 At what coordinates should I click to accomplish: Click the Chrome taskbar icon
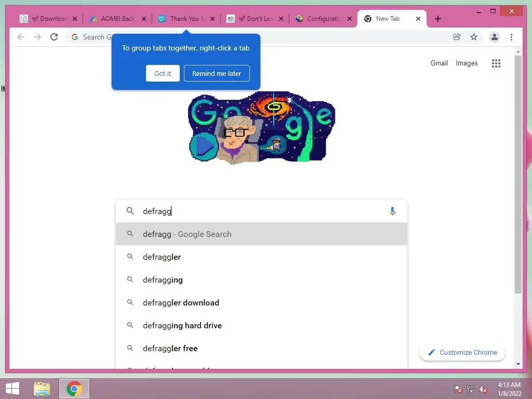(x=74, y=389)
